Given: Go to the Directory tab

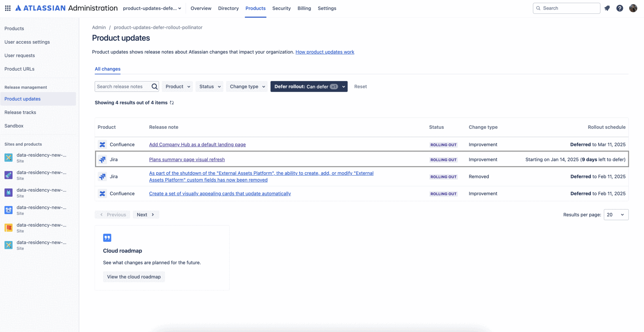Looking at the screenshot, I should click(228, 8).
